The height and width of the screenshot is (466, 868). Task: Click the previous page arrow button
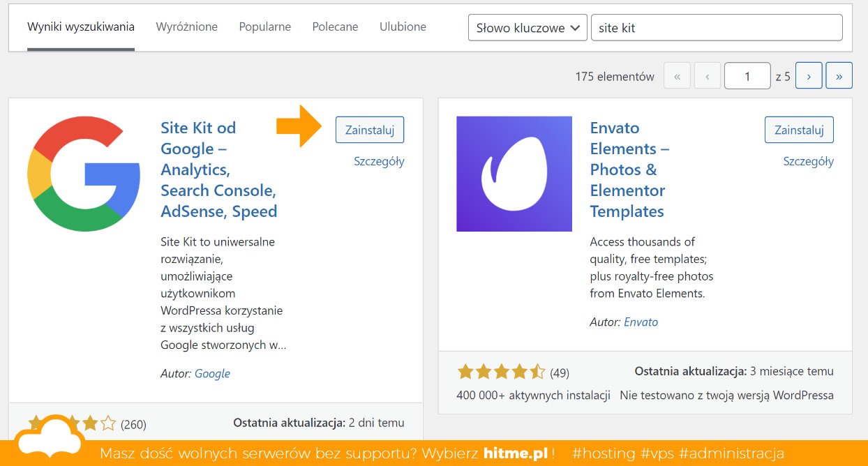pyautogui.click(x=707, y=76)
